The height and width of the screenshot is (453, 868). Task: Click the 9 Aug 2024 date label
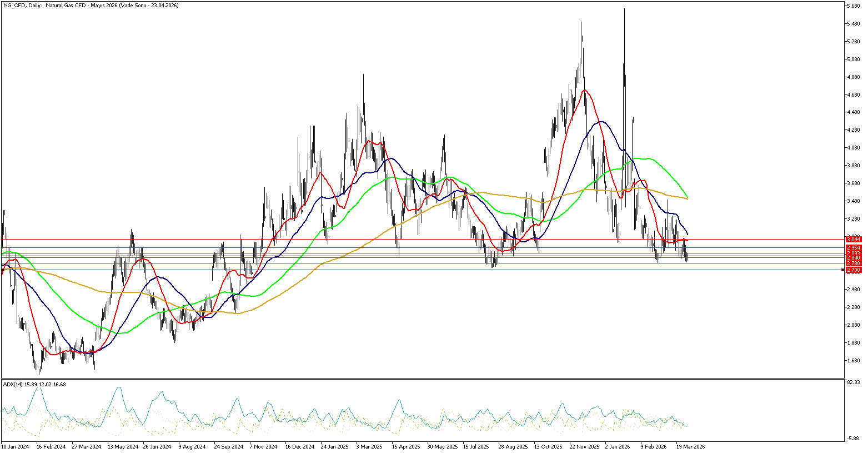[192, 446]
